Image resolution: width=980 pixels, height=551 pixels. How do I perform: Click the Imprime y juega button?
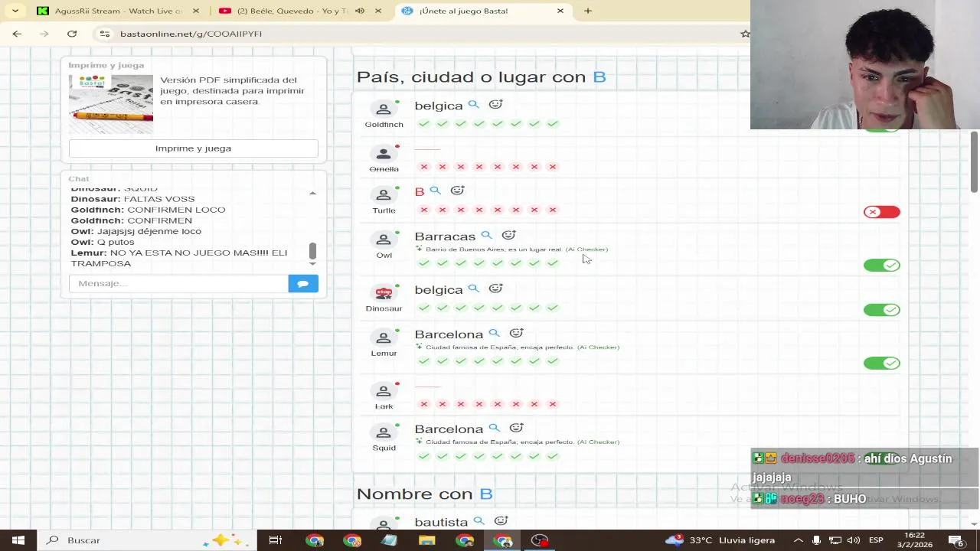[193, 148]
